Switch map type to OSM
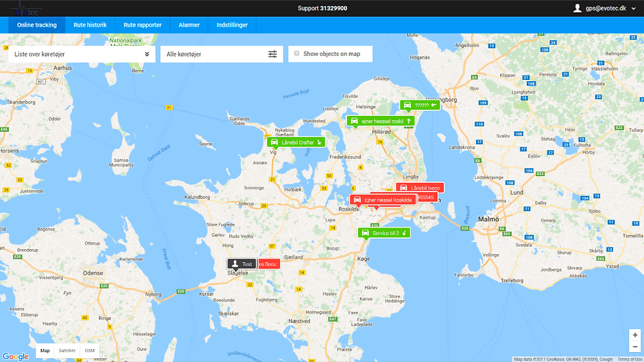This screenshot has height=362, width=644. tap(90, 350)
